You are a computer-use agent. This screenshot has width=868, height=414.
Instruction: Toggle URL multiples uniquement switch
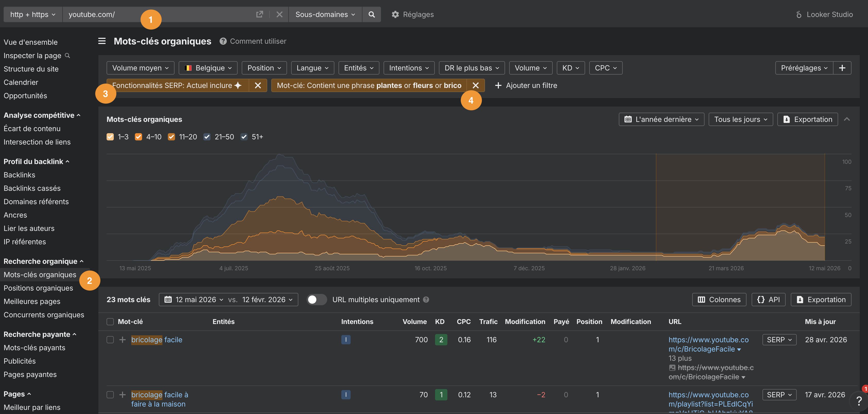317,300
